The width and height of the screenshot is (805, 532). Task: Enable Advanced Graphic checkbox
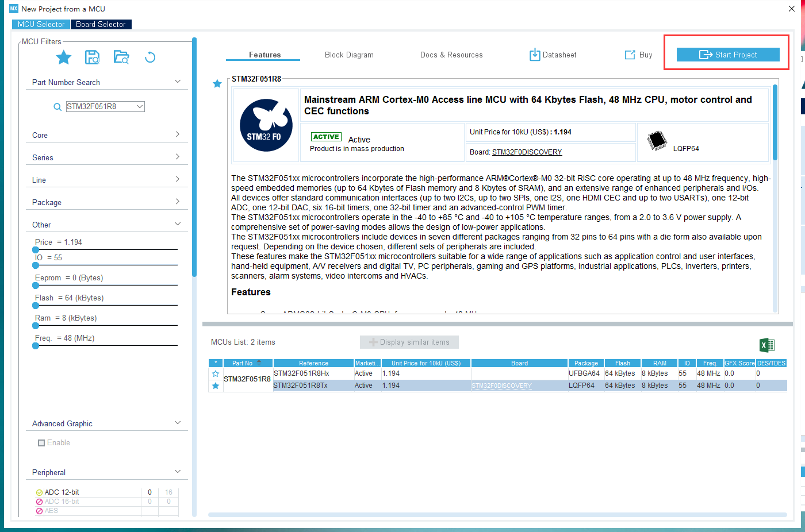pyautogui.click(x=41, y=443)
